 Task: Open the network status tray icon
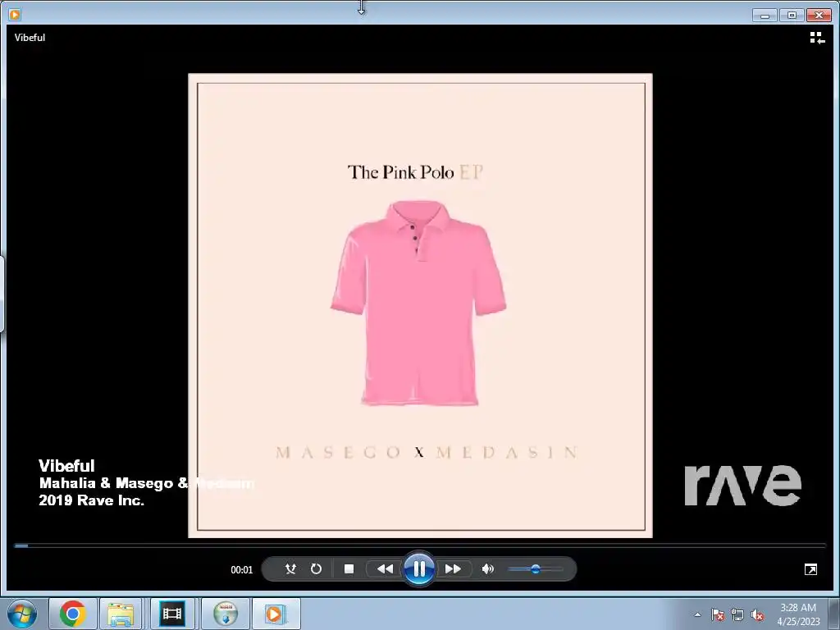pyautogui.click(x=737, y=614)
